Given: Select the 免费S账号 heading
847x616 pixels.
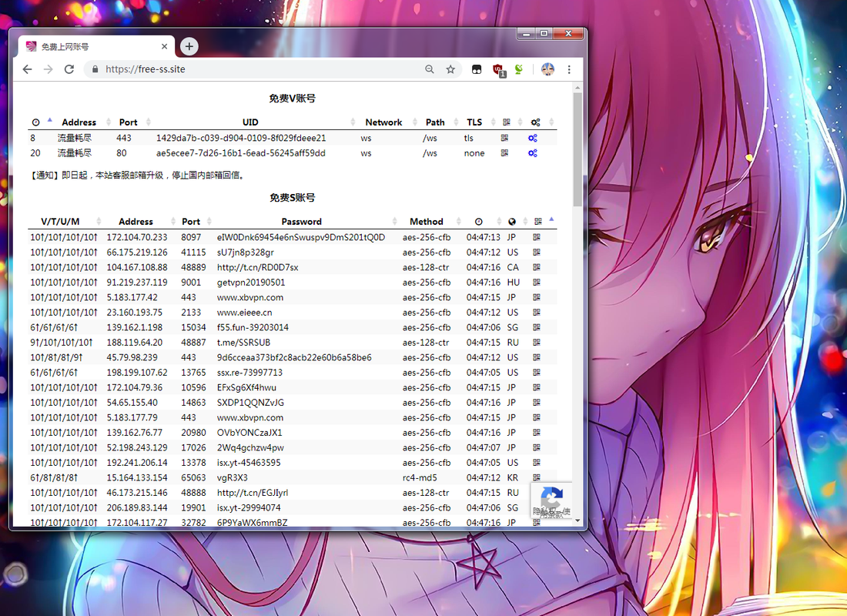Looking at the screenshot, I should click(293, 198).
